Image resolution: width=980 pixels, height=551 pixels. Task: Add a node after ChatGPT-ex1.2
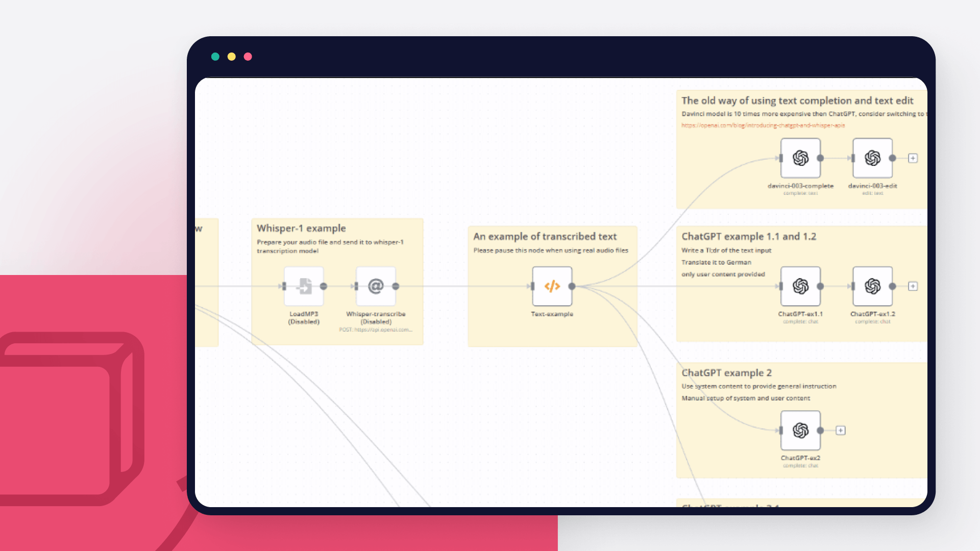point(913,286)
